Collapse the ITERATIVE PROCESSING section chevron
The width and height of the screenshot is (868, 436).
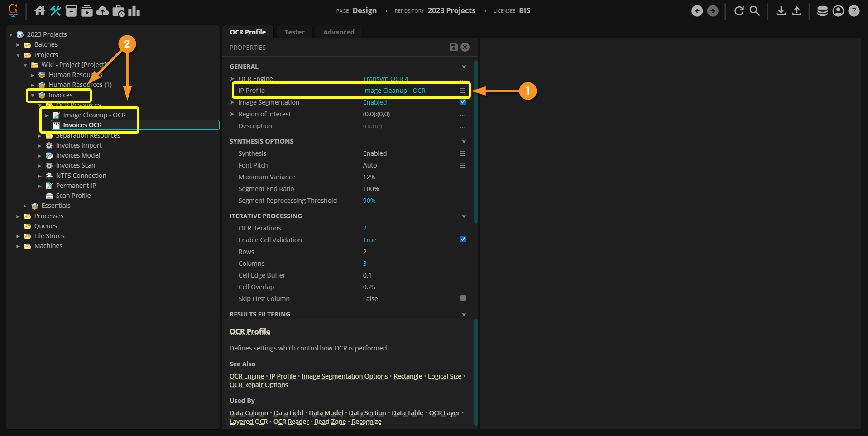coord(464,216)
